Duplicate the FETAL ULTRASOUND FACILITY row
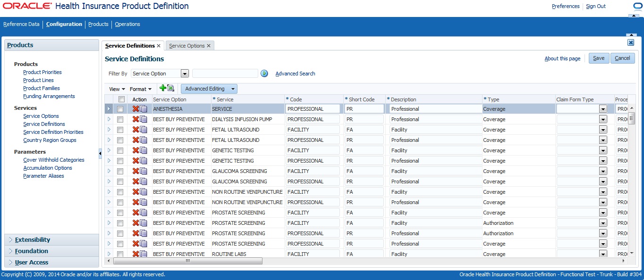The image size is (644, 280). (x=144, y=130)
